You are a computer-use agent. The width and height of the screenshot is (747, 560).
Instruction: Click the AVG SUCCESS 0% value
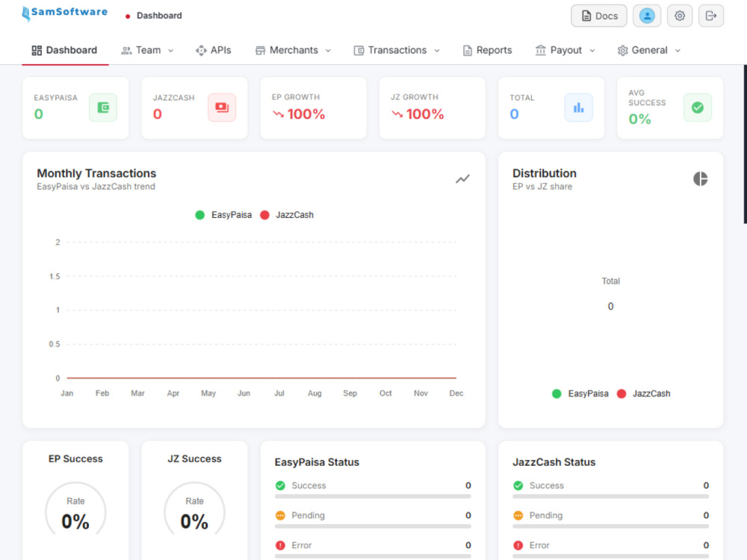point(639,119)
